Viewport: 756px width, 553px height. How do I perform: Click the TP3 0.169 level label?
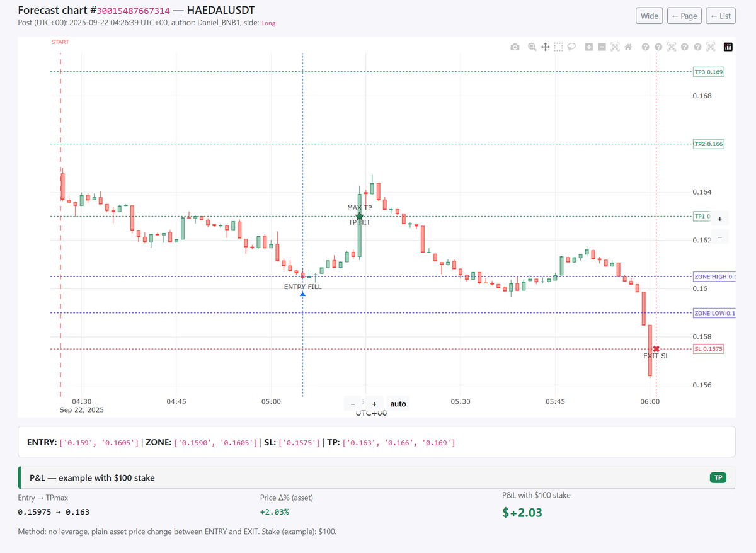coord(708,72)
